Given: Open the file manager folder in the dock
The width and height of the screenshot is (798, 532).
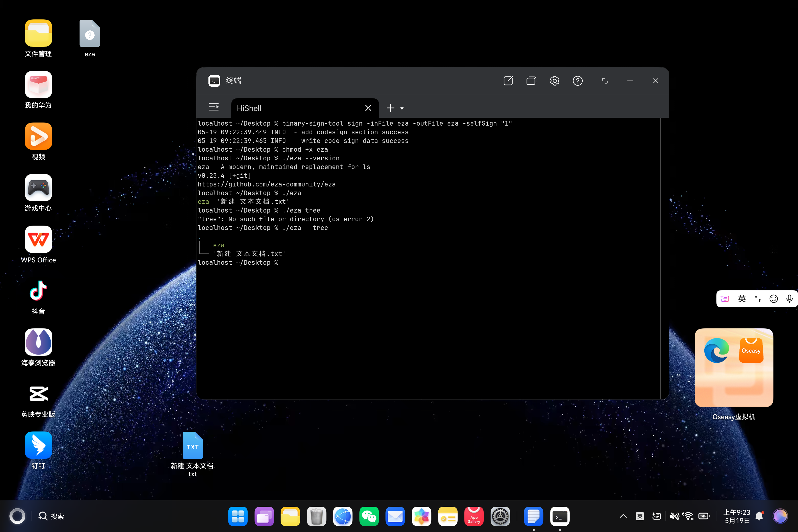Looking at the screenshot, I should click(x=290, y=516).
